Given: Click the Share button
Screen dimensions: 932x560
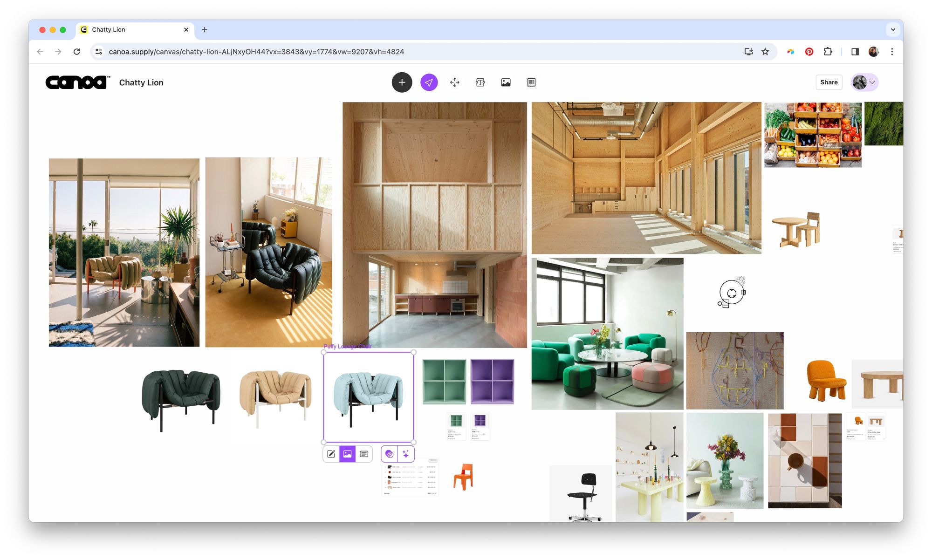Looking at the screenshot, I should (x=829, y=82).
